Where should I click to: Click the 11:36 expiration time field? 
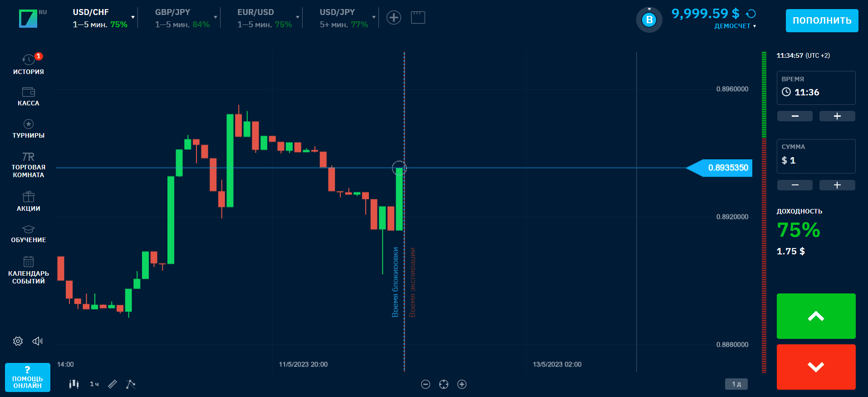pyautogui.click(x=816, y=88)
